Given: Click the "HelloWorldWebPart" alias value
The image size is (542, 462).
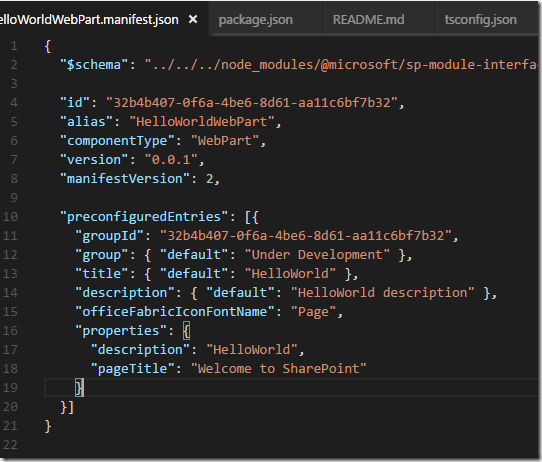Looking at the screenshot, I should pyautogui.click(x=202, y=122).
